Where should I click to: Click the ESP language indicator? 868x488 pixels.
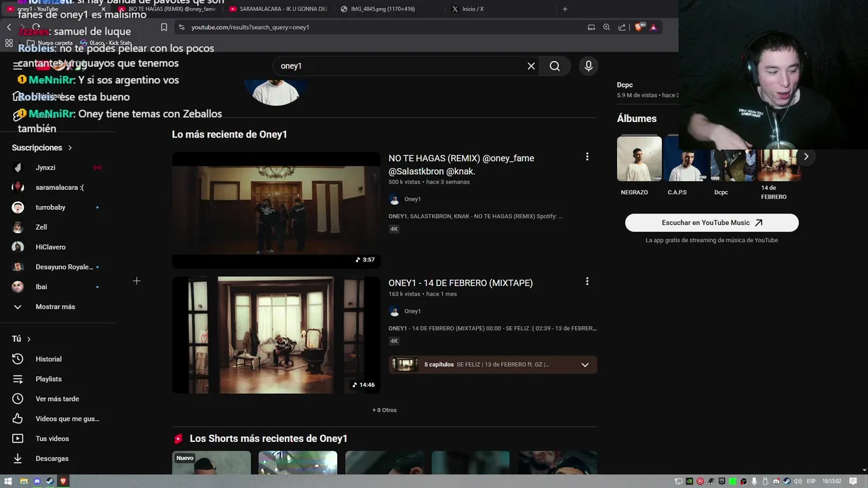pos(811,481)
